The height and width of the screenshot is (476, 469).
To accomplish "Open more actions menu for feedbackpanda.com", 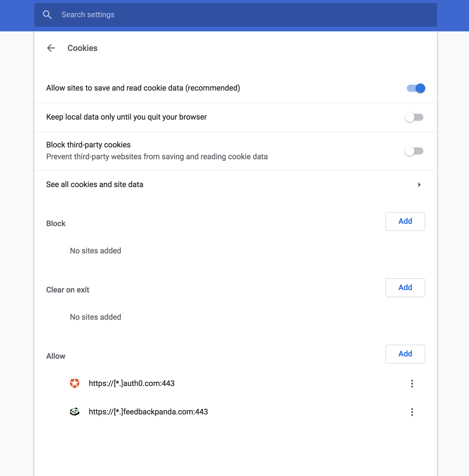I will (412, 412).
